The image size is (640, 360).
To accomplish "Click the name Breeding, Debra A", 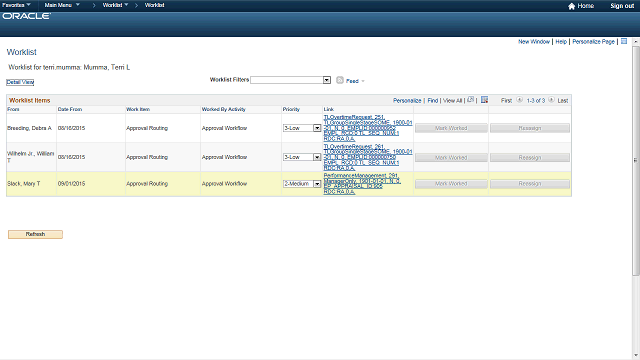I will pyautogui.click(x=29, y=128).
